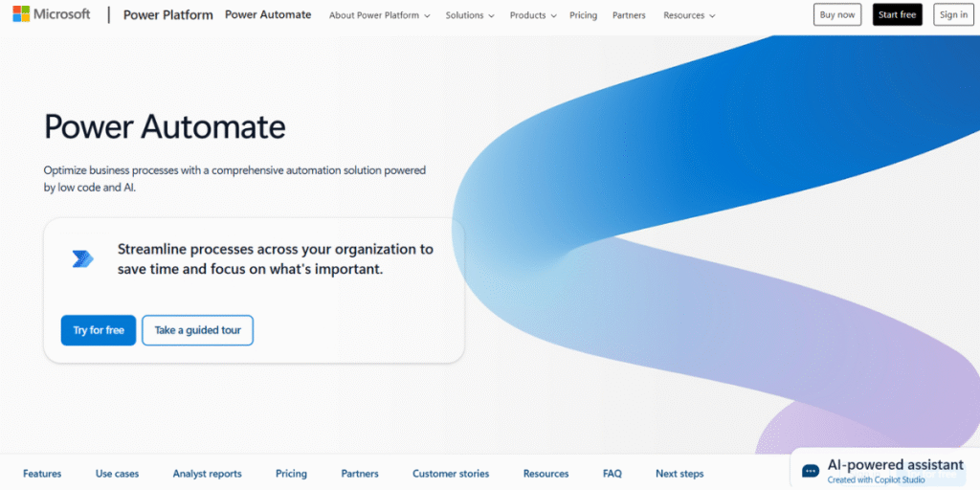Click the Try for free button

99,330
